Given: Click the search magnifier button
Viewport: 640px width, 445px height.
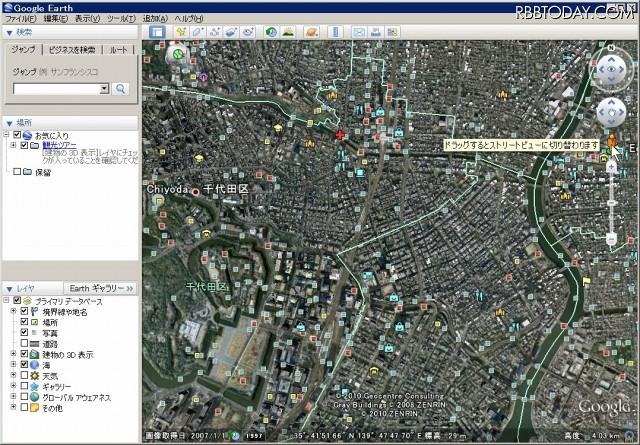Looking at the screenshot, I should (122, 89).
